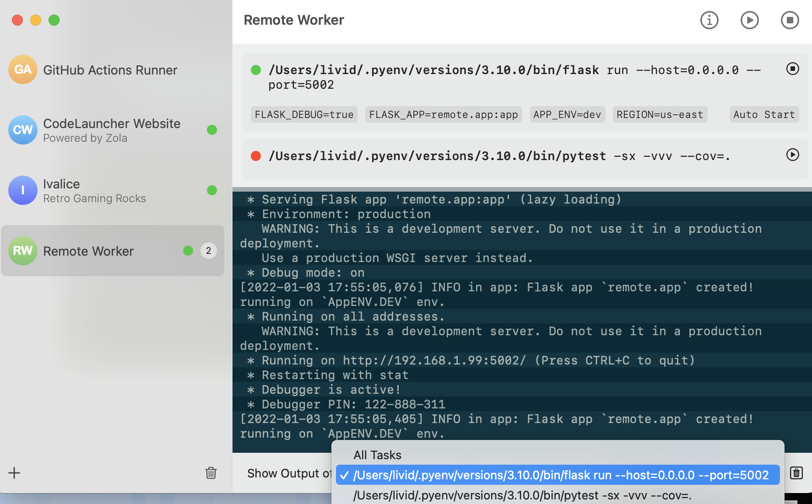Click the red status dot on pytest task
This screenshot has width=812, height=504.
pyautogui.click(x=256, y=156)
